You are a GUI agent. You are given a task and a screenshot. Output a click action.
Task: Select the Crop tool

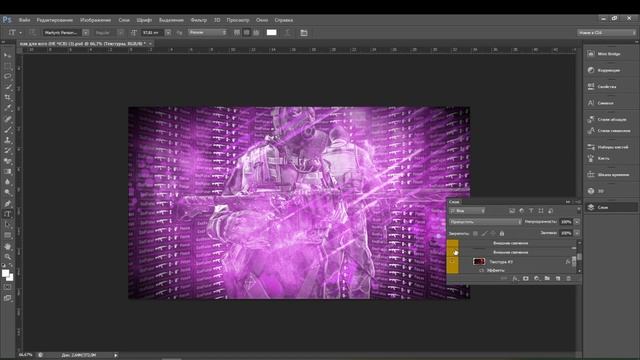(7, 98)
